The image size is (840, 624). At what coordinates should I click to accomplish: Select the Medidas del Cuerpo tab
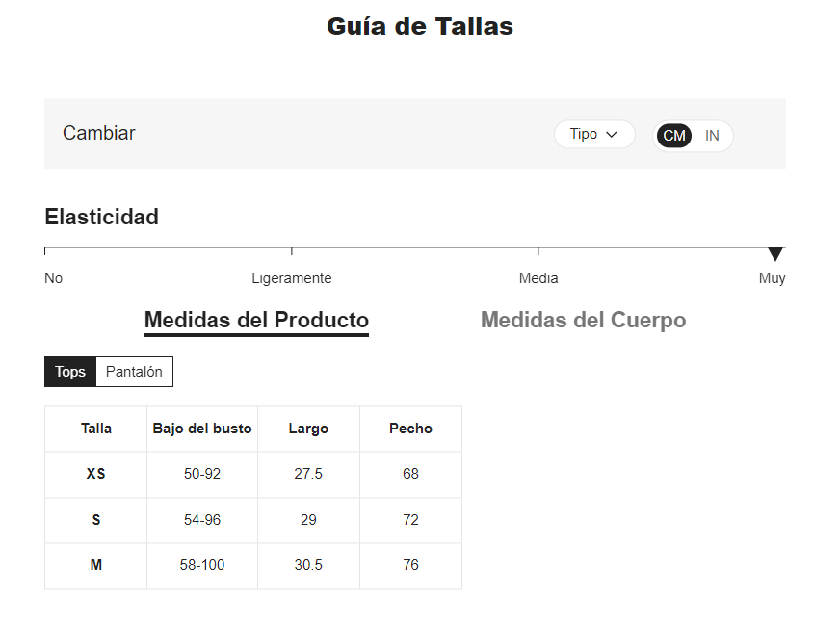(583, 320)
